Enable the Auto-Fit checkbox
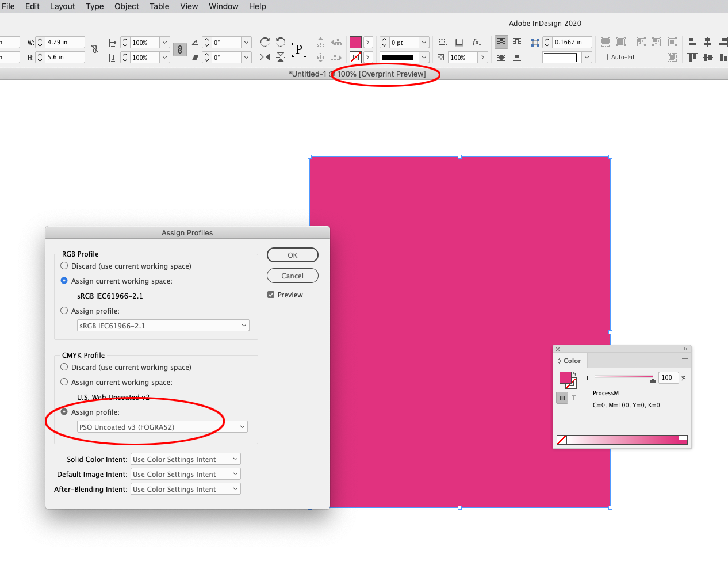The width and height of the screenshot is (728, 573). [x=604, y=57]
